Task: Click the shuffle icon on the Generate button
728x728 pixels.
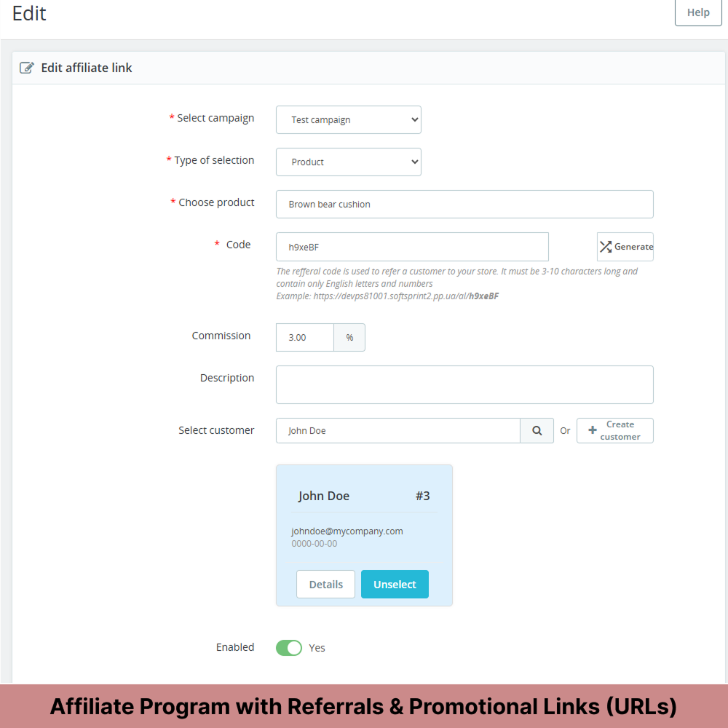Action: [x=606, y=246]
